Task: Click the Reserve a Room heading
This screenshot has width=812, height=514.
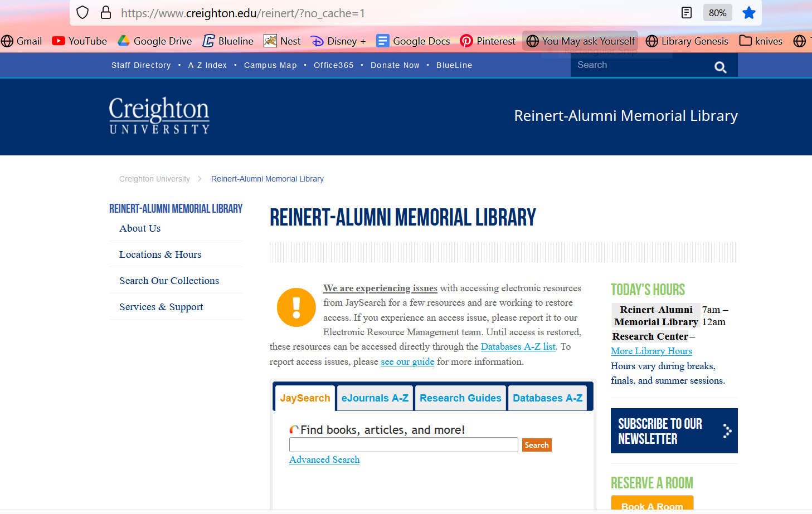Action: [x=652, y=483]
